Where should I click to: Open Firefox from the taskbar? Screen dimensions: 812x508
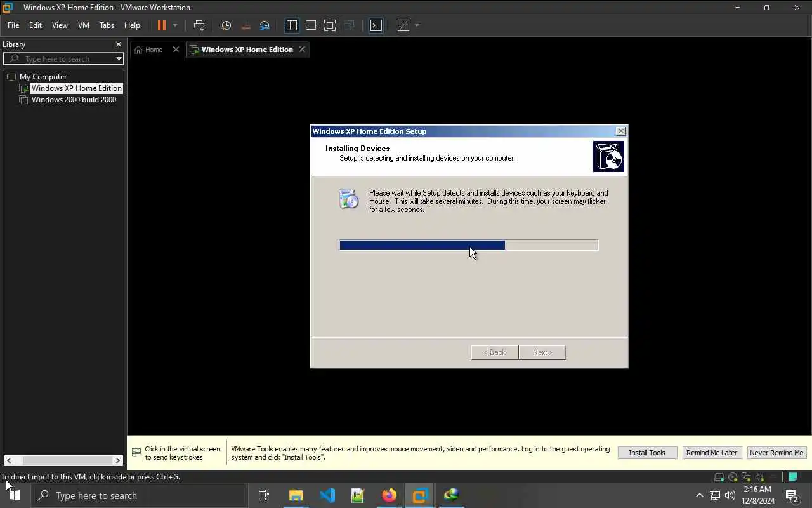click(389, 495)
